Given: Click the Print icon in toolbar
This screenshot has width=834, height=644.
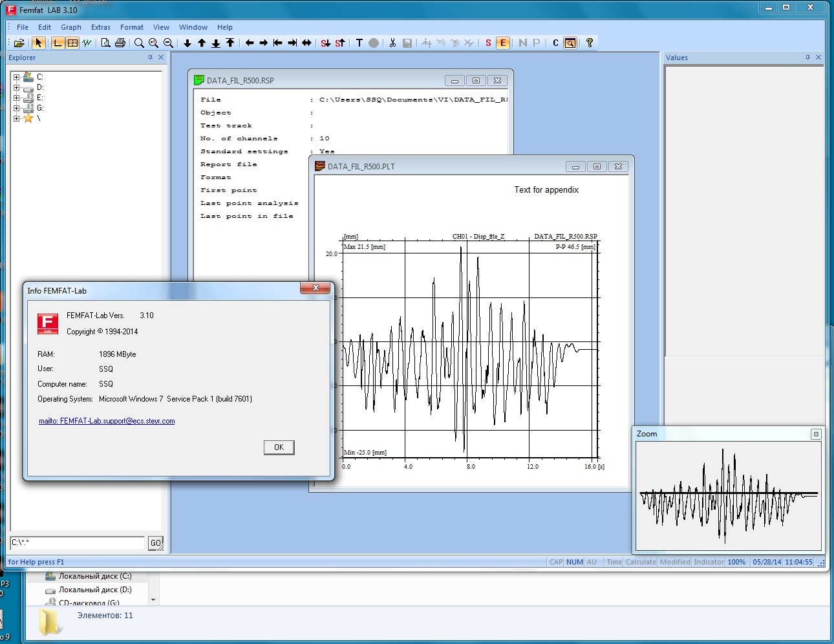Looking at the screenshot, I should click(x=120, y=43).
